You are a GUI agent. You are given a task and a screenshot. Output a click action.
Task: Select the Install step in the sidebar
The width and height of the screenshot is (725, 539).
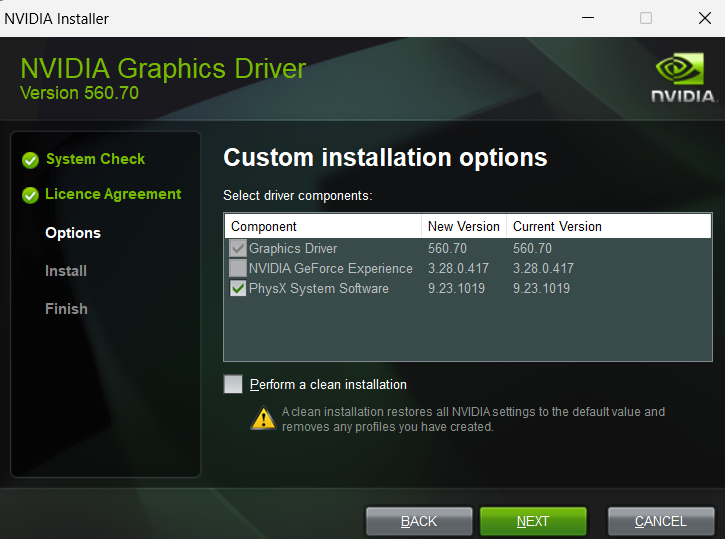(x=66, y=271)
